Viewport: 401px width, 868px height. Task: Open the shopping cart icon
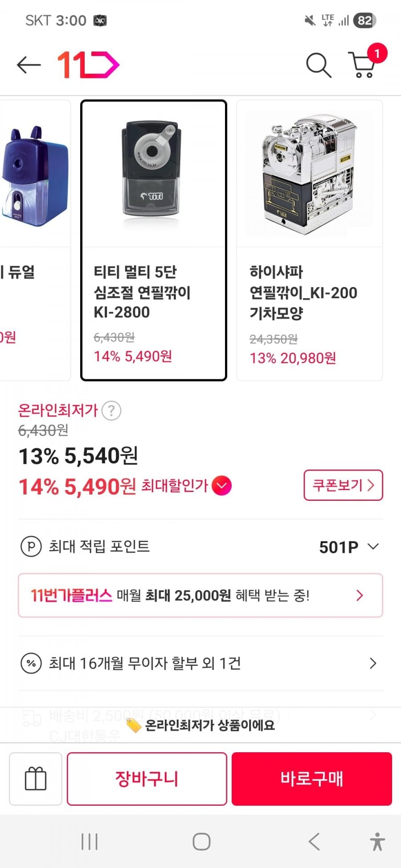[x=363, y=65]
